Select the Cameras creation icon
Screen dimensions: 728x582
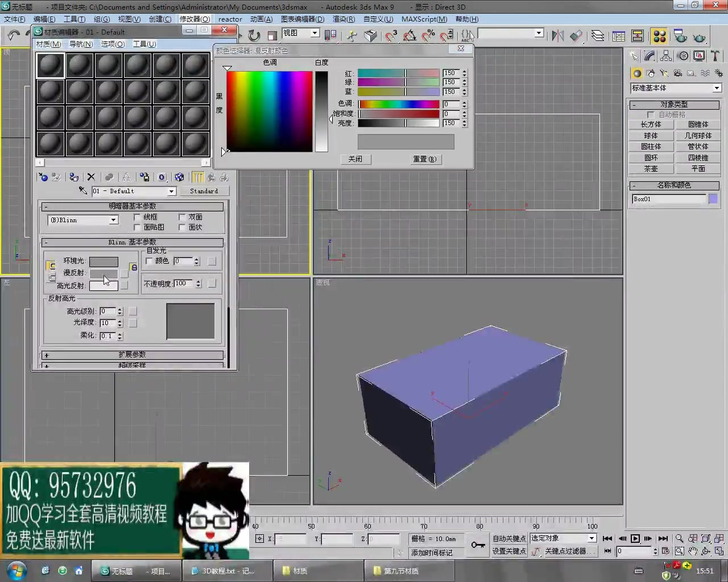(677, 73)
